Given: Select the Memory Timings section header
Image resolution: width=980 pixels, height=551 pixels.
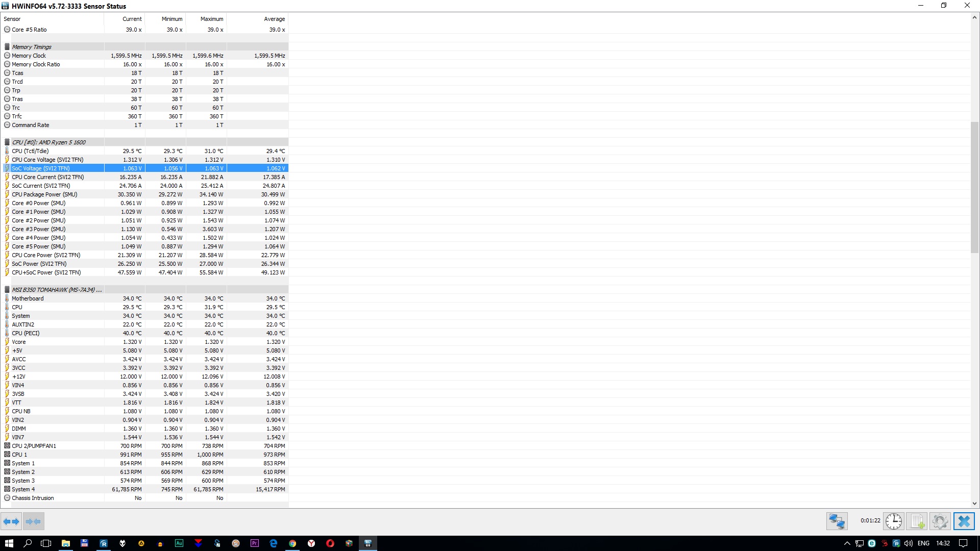Looking at the screenshot, I should pos(32,47).
